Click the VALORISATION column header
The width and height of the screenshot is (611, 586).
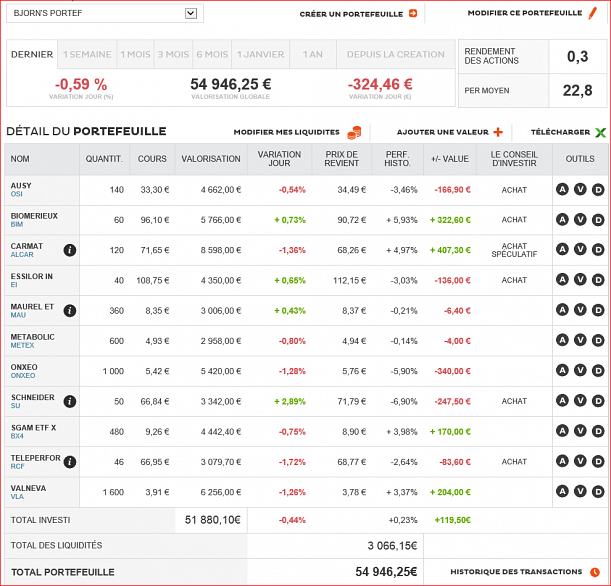pyautogui.click(x=211, y=159)
